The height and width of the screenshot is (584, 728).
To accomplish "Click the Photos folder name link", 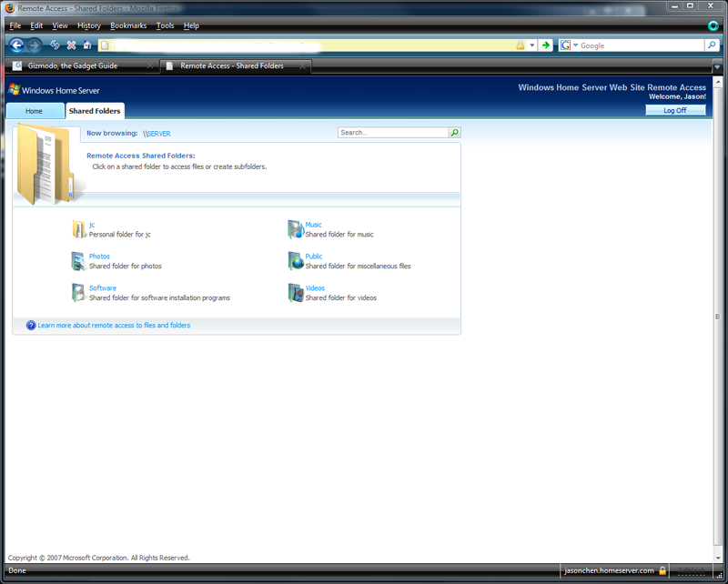I will (x=99, y=257).
